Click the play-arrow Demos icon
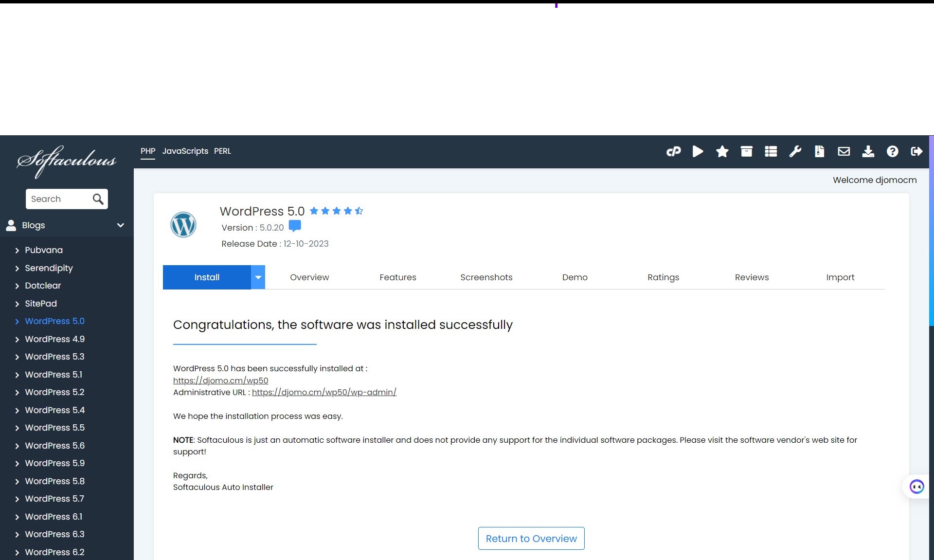 click(698, 151)
